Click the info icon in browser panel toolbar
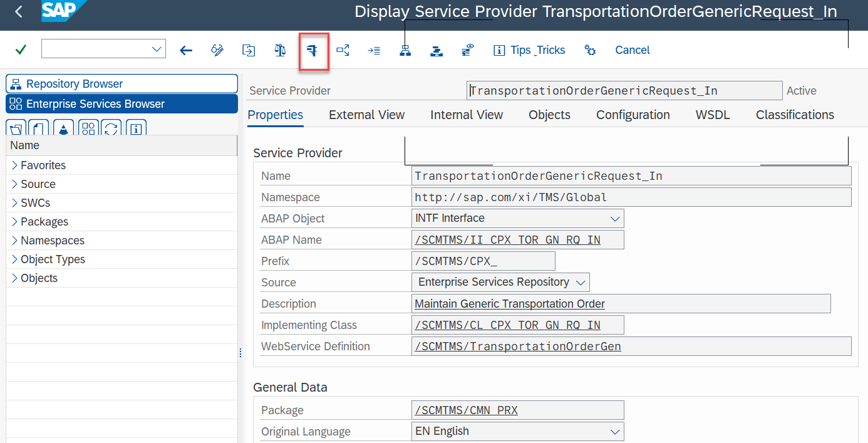 [136, 128]
